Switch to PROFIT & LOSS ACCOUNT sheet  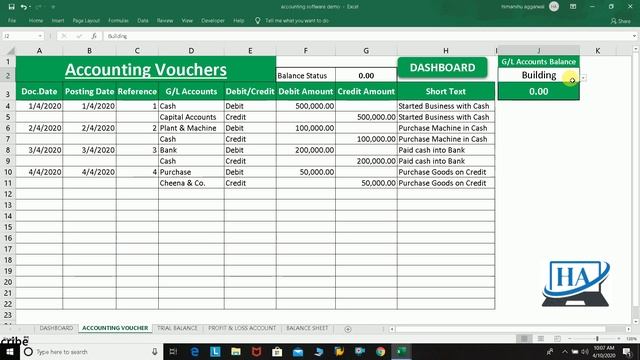(242, 328)
